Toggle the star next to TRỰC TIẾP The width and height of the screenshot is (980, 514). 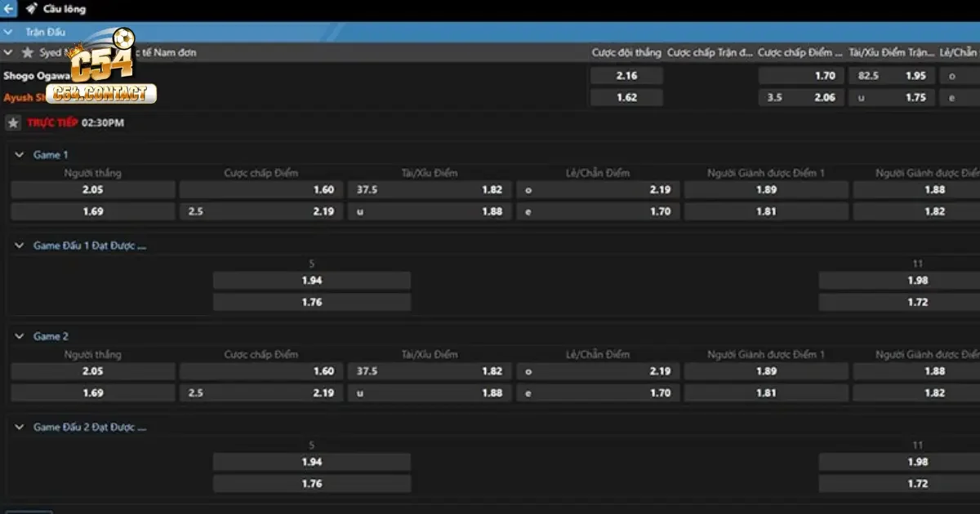pyautogui.click(x=13, y=123)
